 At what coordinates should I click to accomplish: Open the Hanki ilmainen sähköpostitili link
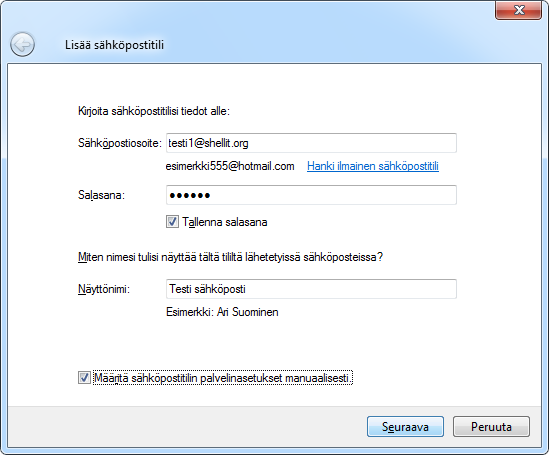pos(373,166)
